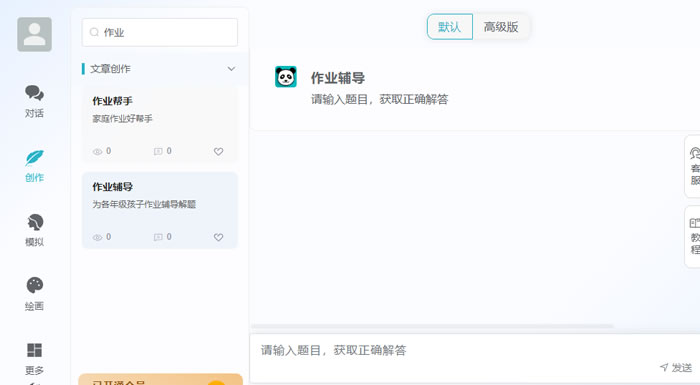Open the 教程 tutorial panel
The image size is (700, 385).
pyautogui.click(x=692, y=237)
